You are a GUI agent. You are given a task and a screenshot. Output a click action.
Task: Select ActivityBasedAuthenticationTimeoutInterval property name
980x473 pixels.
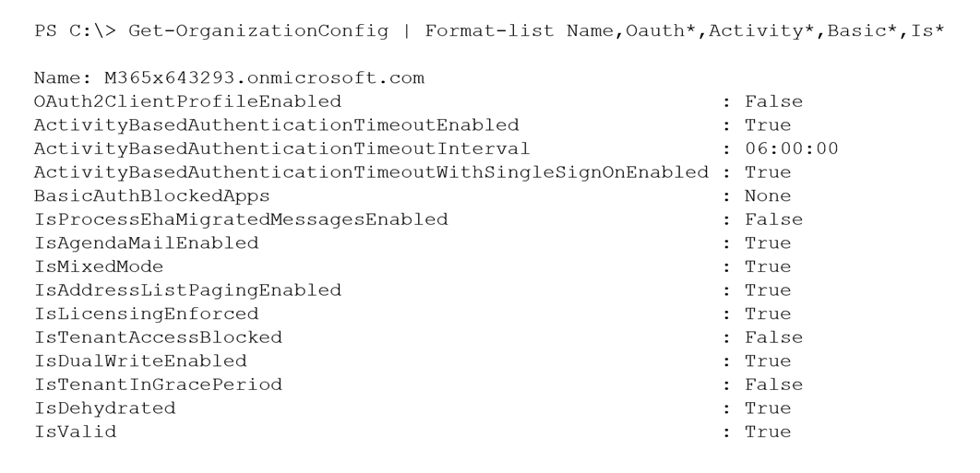281,148
